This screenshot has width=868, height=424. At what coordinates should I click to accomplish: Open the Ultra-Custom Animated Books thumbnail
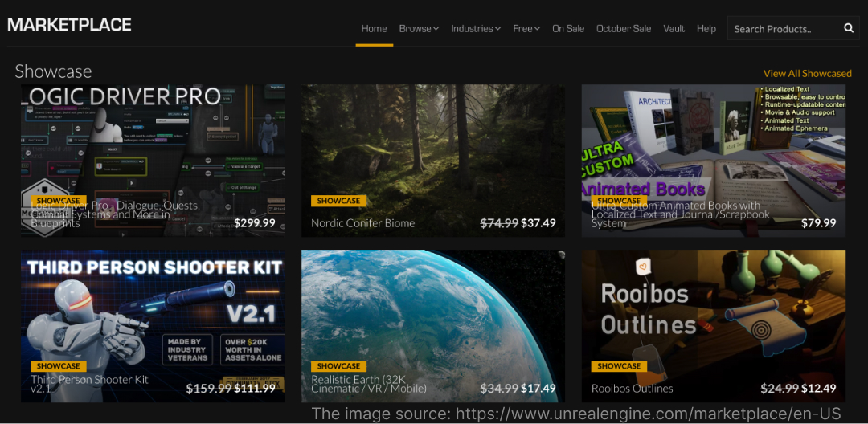click(x=714, y=161)
